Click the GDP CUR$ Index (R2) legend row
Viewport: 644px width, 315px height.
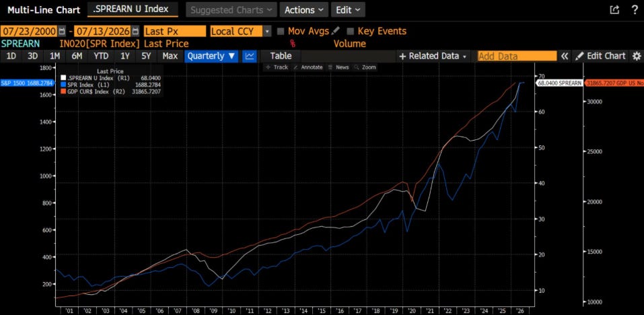pos(110,92)
